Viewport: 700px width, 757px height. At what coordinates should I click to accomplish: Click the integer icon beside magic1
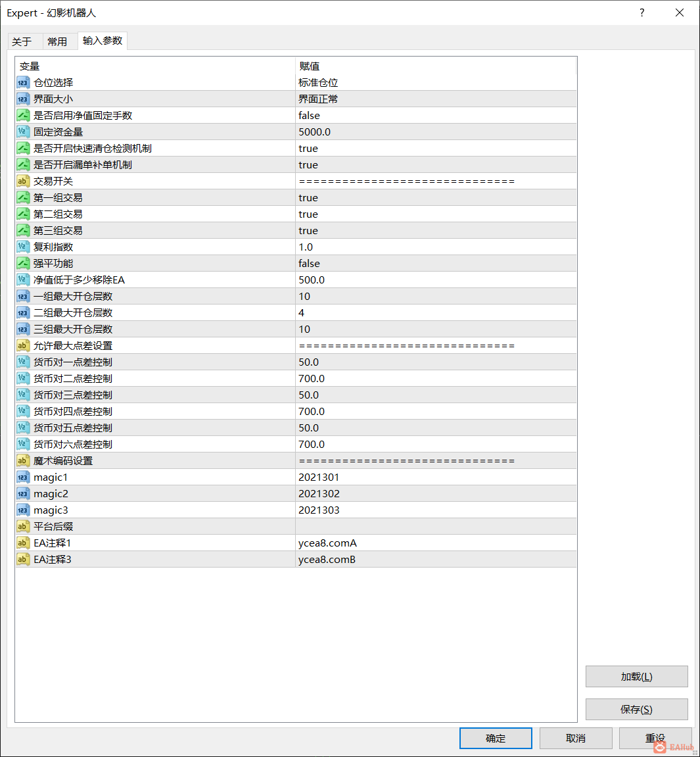pyautogui.click(x=23, y=477)
